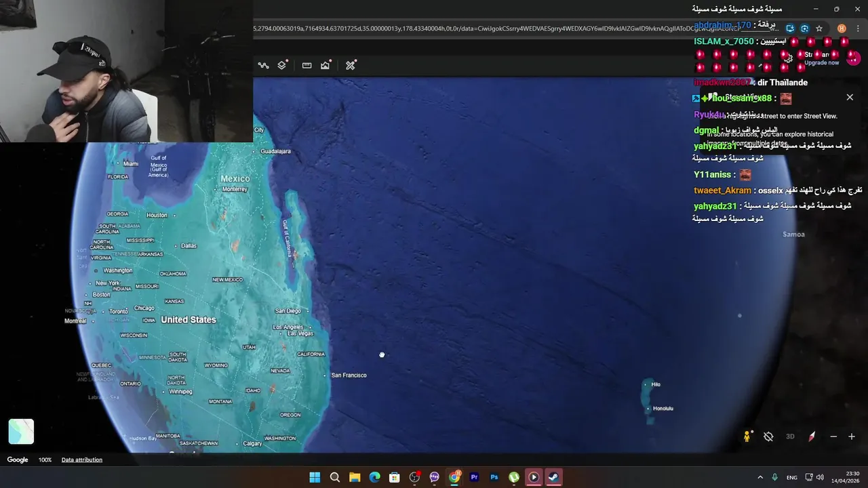The height and width of the screenshot is (488, 868).
Task: Open the purple chat app on the taskbar
Action: point(434,477)
